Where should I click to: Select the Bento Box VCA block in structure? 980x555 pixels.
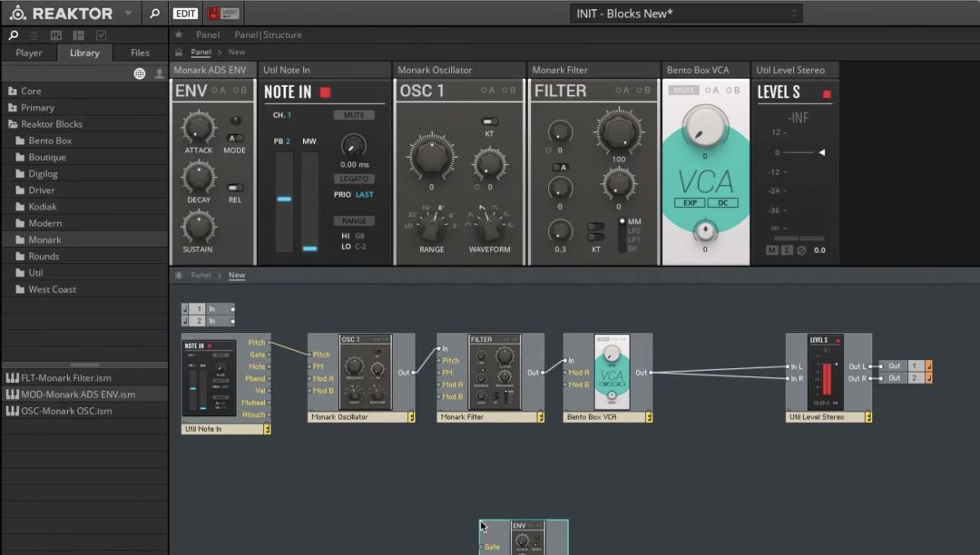click(x=607, y=377)
